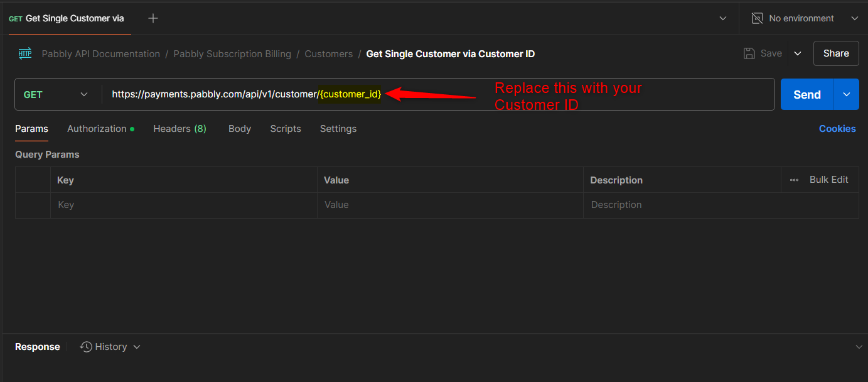Click the request title Get Single Customer via Customer ID

pos(451,54)
